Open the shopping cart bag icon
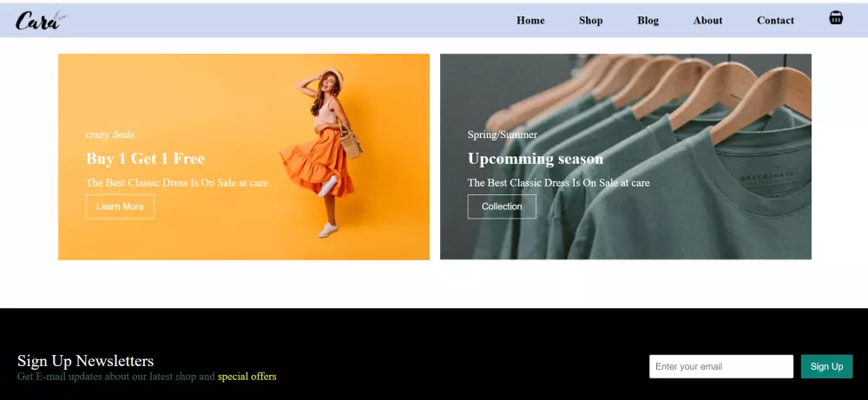This screenshot has width=868, height=400. coord(836,17)
